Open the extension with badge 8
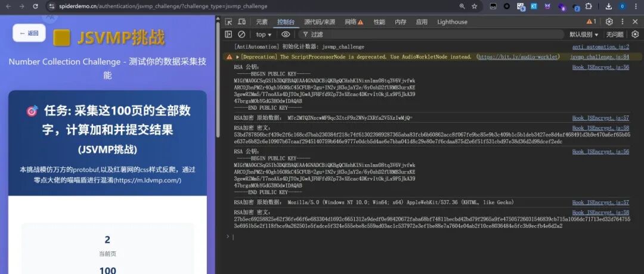644x274 pixels. tap(562, 7)
